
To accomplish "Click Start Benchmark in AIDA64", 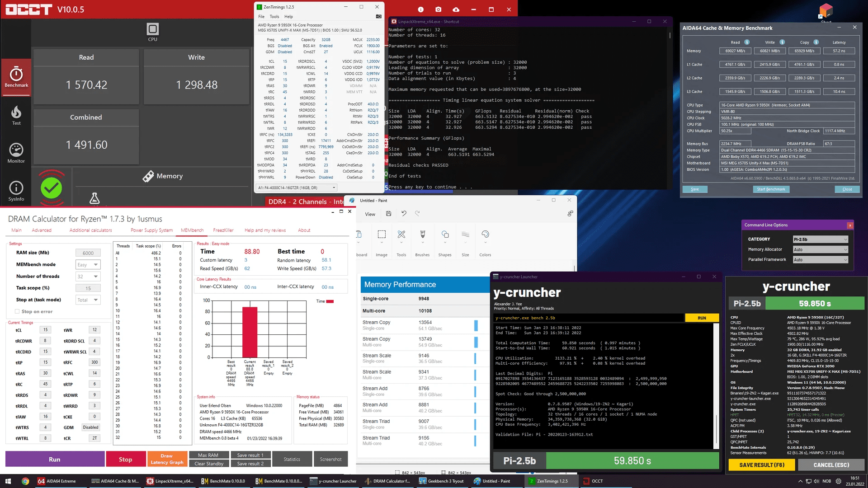I will click(x=771, y=189).
